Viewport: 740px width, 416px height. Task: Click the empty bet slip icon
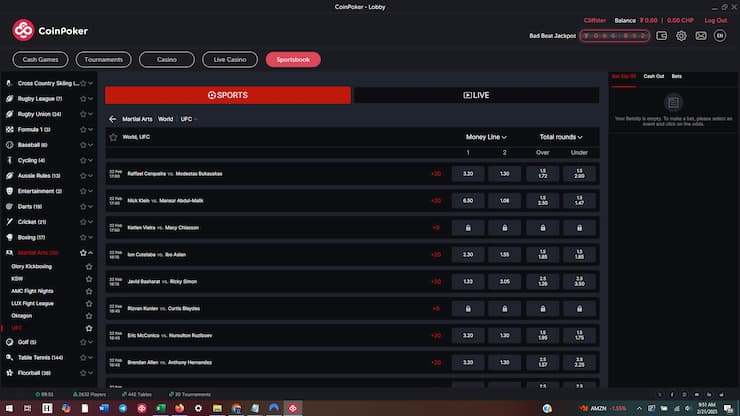[x=673, y=102]
